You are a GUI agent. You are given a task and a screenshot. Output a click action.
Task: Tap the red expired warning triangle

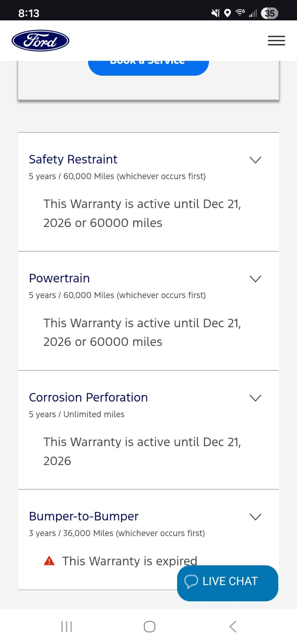click(x=49, y=561)
